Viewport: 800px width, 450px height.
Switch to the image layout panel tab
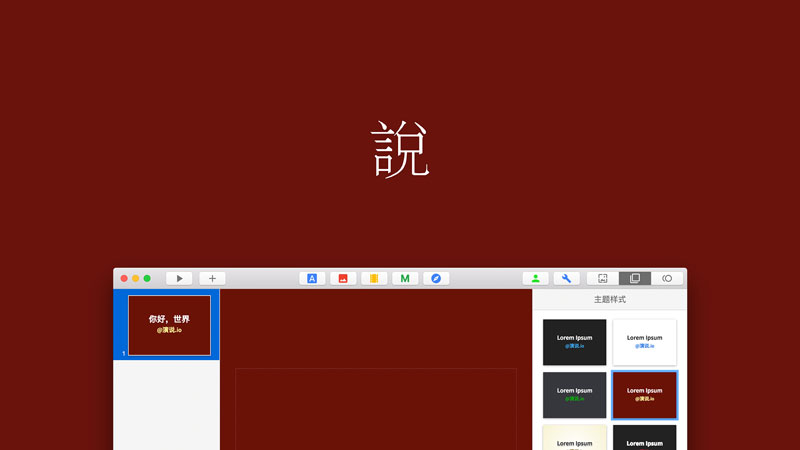tap(603, 278)
